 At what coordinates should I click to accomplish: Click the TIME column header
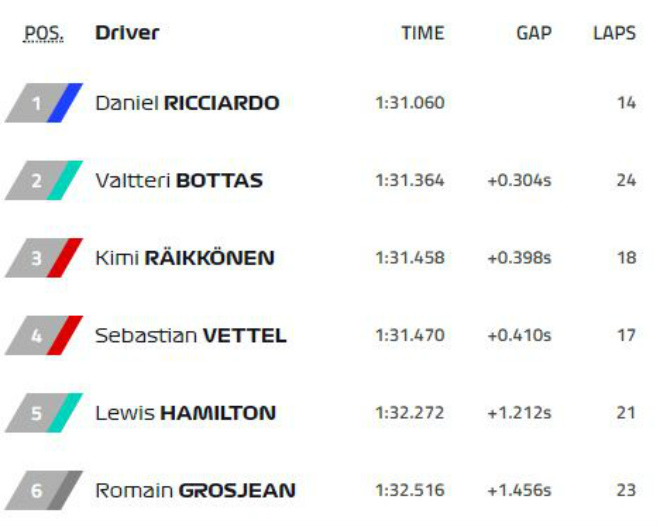(422, 33)
